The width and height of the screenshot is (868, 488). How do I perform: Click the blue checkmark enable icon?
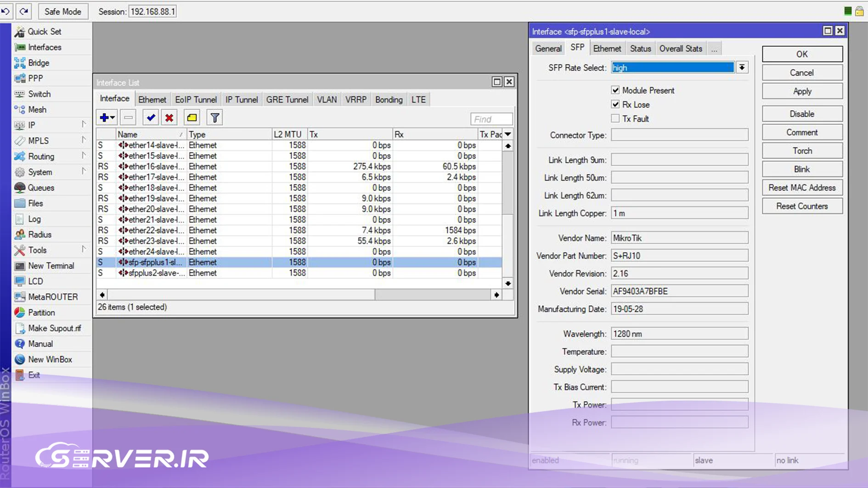150,118
